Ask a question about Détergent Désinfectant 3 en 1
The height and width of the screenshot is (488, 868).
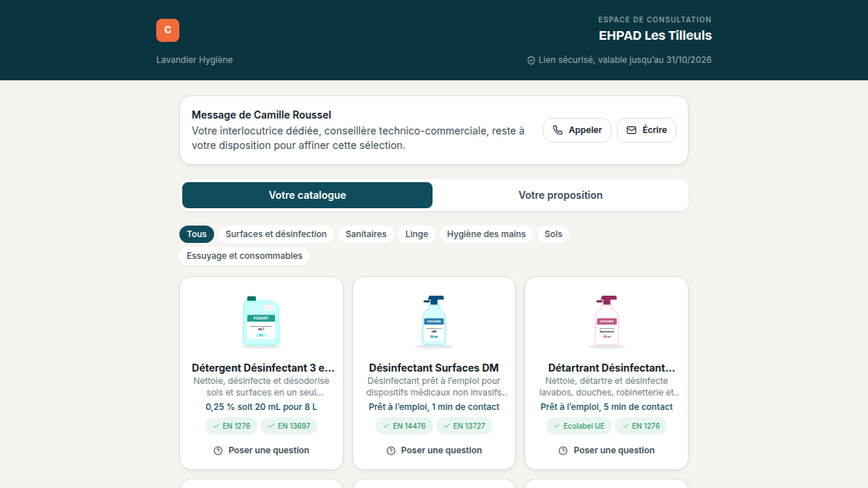261,450
